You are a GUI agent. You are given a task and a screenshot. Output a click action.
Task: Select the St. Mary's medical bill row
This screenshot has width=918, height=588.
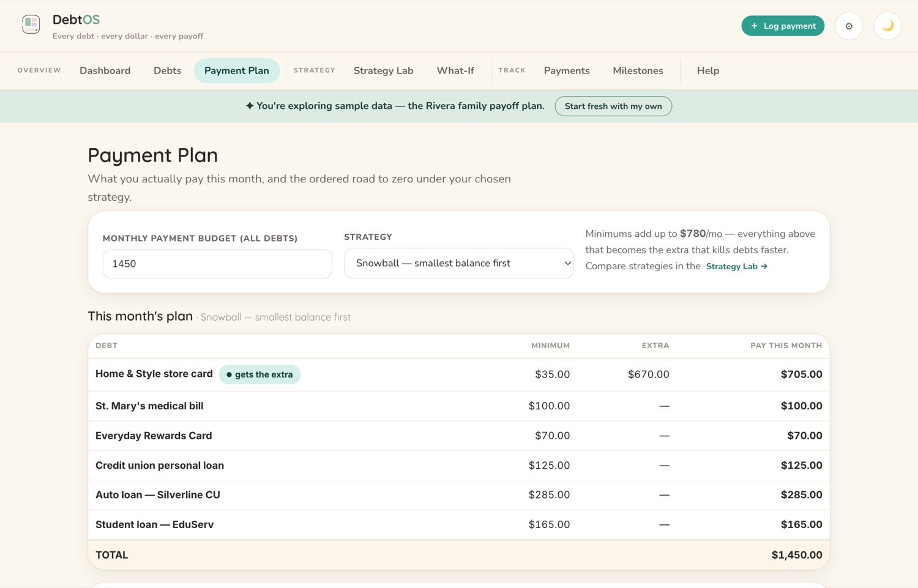[459, 406]
